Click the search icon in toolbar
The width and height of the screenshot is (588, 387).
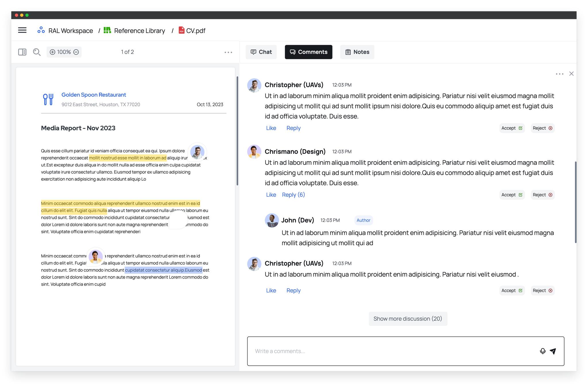[36, 52]
